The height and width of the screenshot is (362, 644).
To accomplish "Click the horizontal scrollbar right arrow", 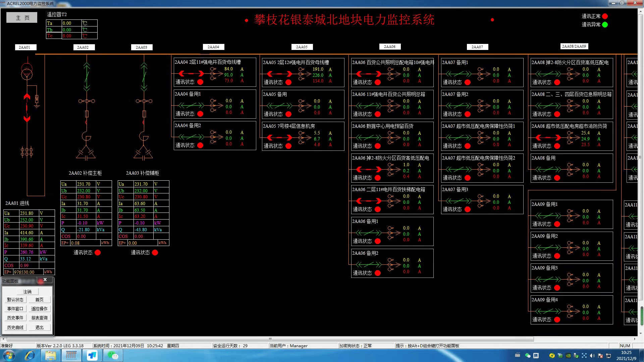I will pos(635,339).
